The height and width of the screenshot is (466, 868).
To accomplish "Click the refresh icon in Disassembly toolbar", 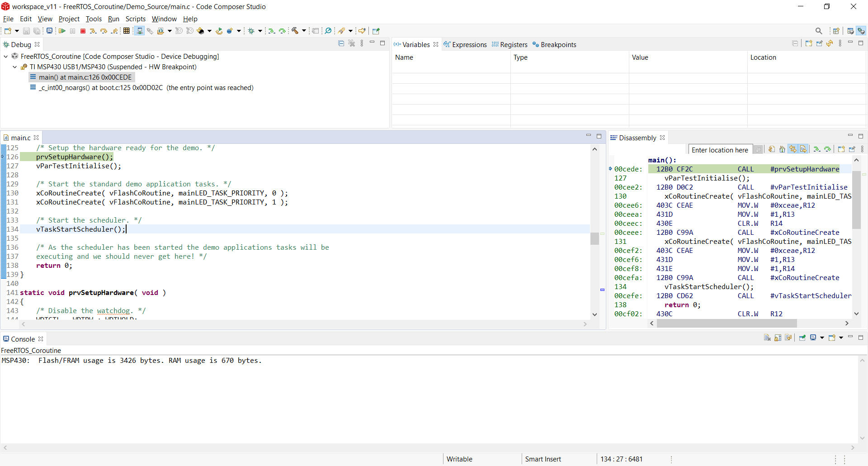I will [772, 149].
